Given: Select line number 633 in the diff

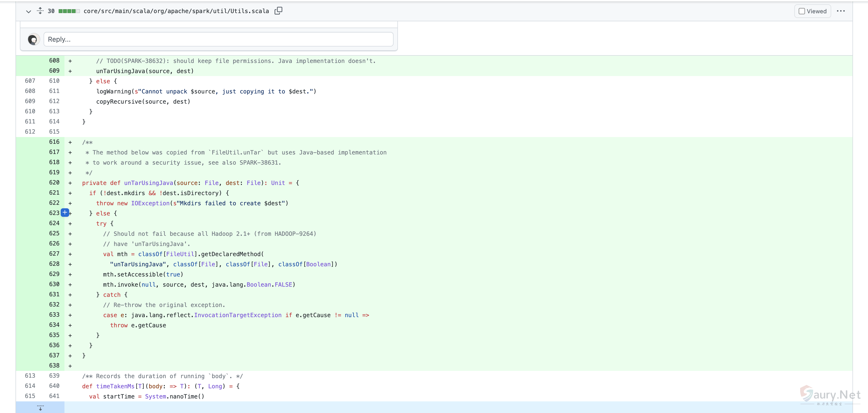Looking at the screenshot, I should click(x=54, y=315).
